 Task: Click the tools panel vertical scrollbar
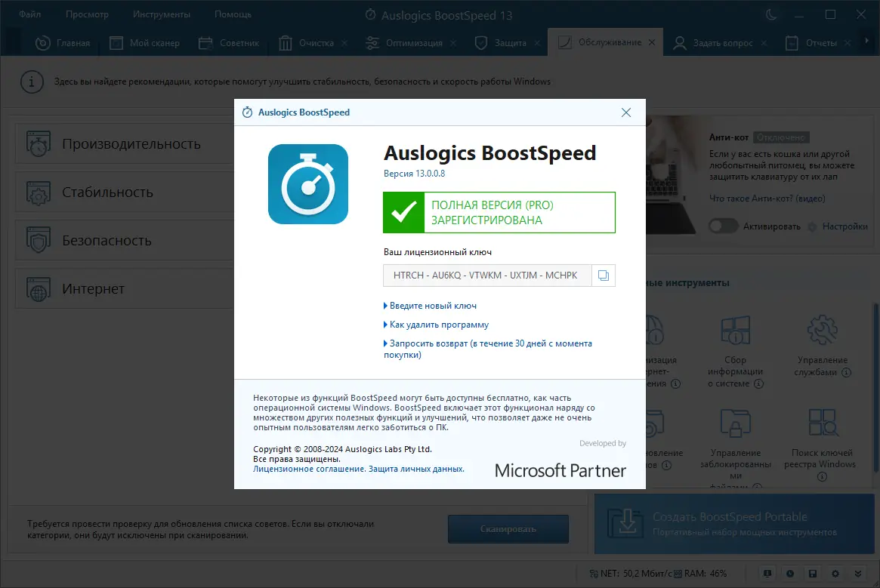876,387
